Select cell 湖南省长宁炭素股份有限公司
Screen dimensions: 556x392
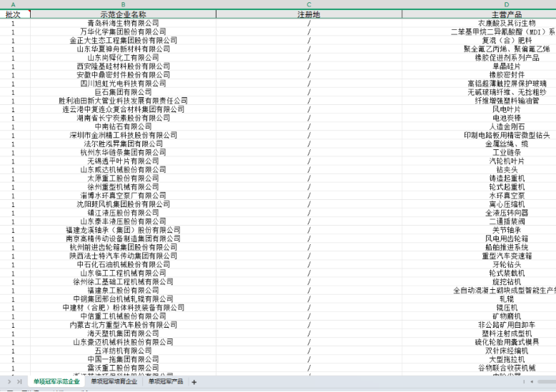[123, 118]
